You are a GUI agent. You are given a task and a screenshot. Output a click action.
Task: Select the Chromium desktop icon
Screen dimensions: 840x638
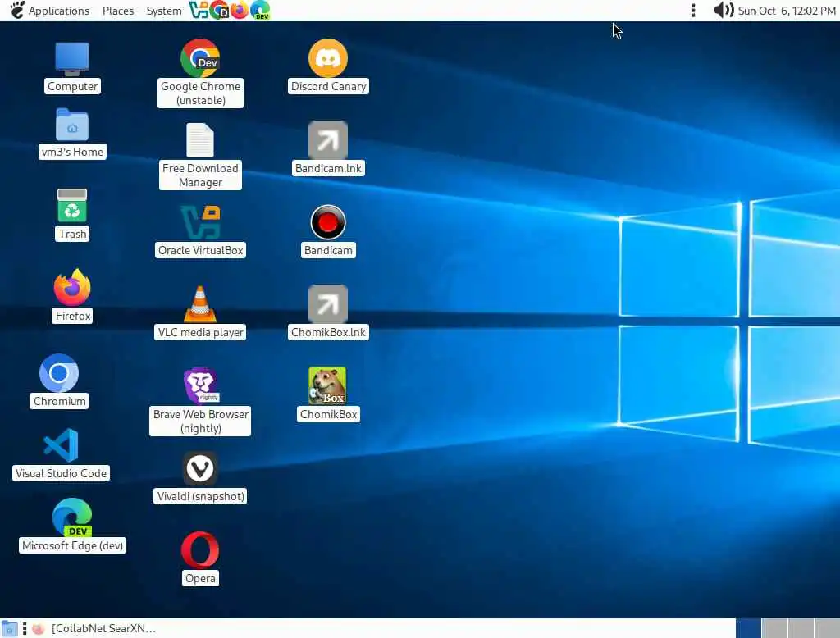59,373
